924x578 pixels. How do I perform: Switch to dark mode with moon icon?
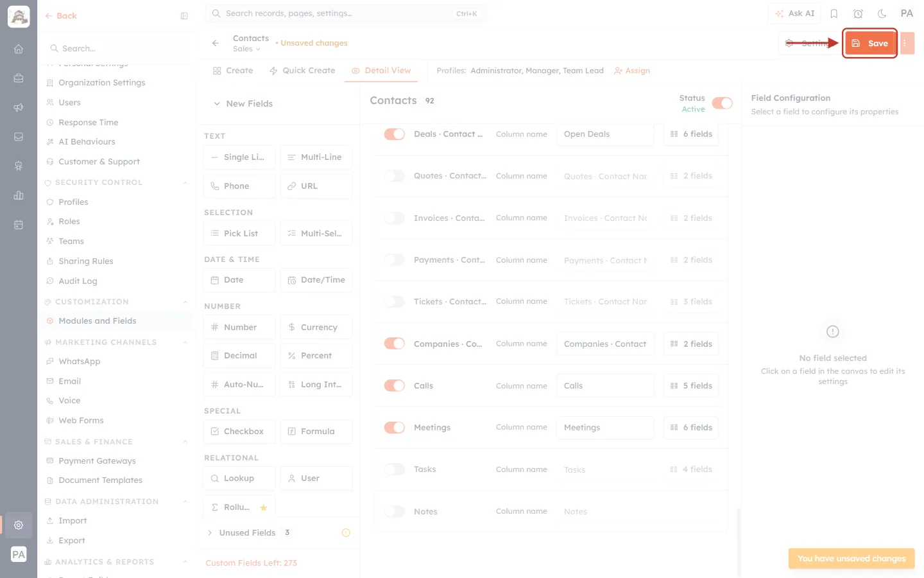[882, 13]
